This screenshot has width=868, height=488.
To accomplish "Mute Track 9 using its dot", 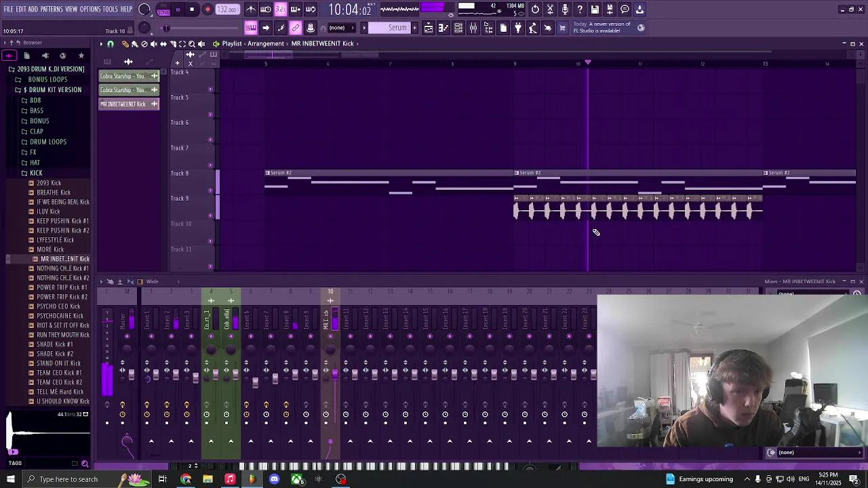I will [210, 216].
